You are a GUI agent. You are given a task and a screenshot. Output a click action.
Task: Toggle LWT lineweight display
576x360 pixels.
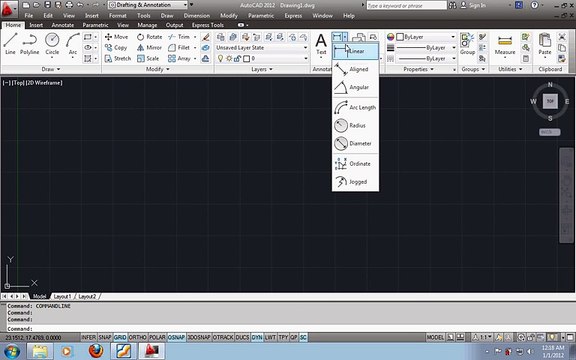[270, 337]
